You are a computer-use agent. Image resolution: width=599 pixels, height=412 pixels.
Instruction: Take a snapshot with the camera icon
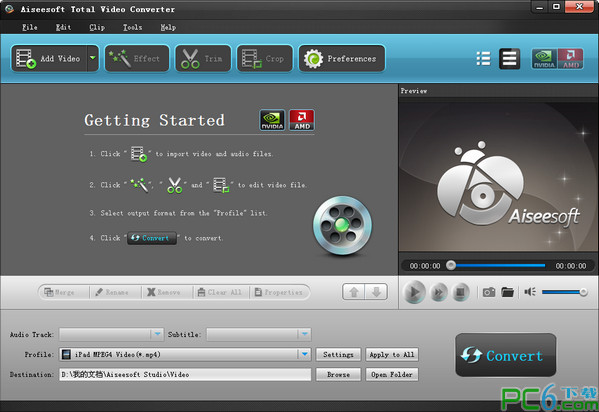point(489,292)
